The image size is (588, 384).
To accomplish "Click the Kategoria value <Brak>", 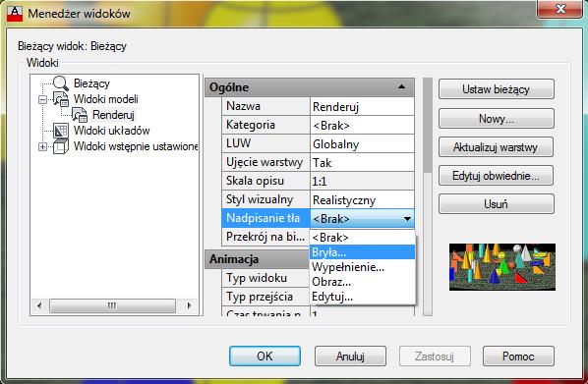I will pyautogui.click(x=362, y=126).
